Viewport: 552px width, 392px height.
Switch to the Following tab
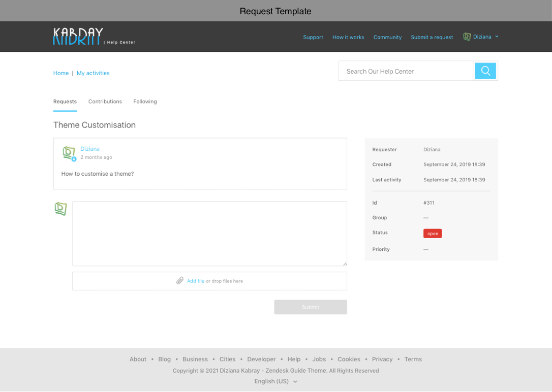click(x=145, y=102)
